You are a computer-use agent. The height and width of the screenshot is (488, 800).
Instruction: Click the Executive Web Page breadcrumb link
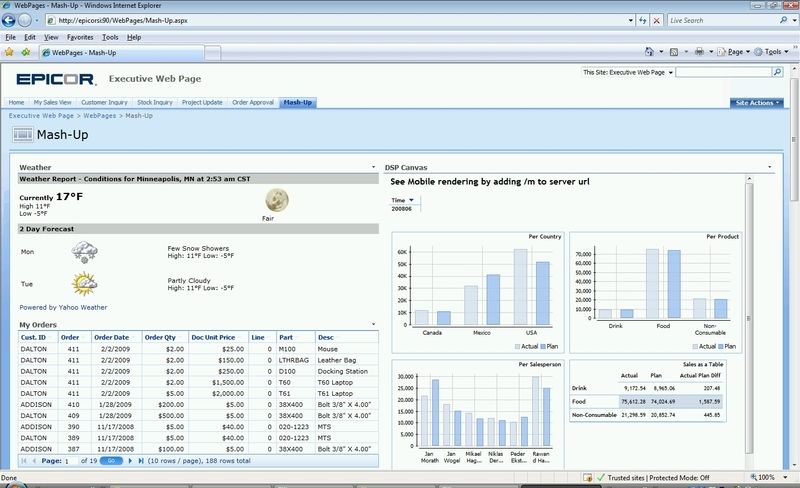pos(42,116)
